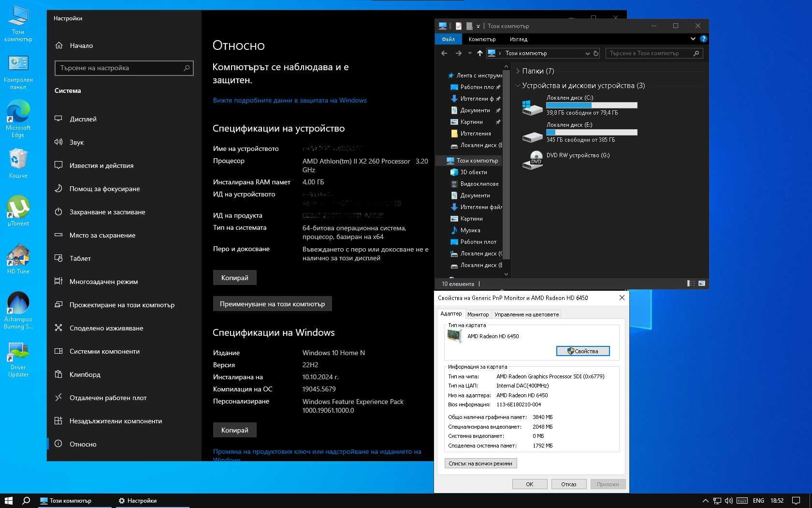Open taskbar search magnifier
The image size is (812, 508).
point(26,501)
